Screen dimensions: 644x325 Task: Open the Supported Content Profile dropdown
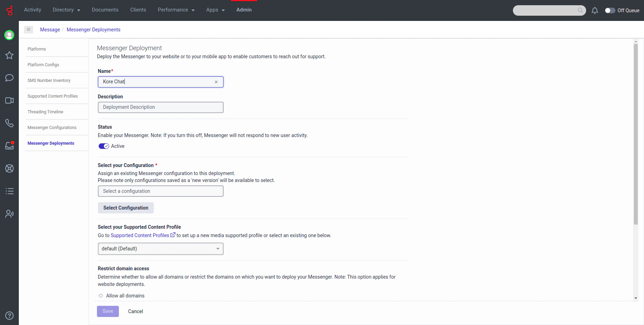[160, 249]
